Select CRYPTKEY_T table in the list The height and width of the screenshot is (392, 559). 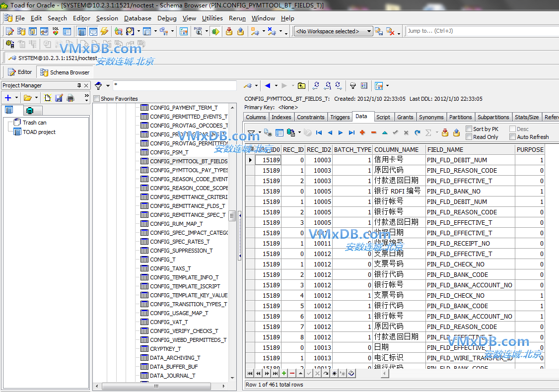pyautogui.click(x=165, y=349)
